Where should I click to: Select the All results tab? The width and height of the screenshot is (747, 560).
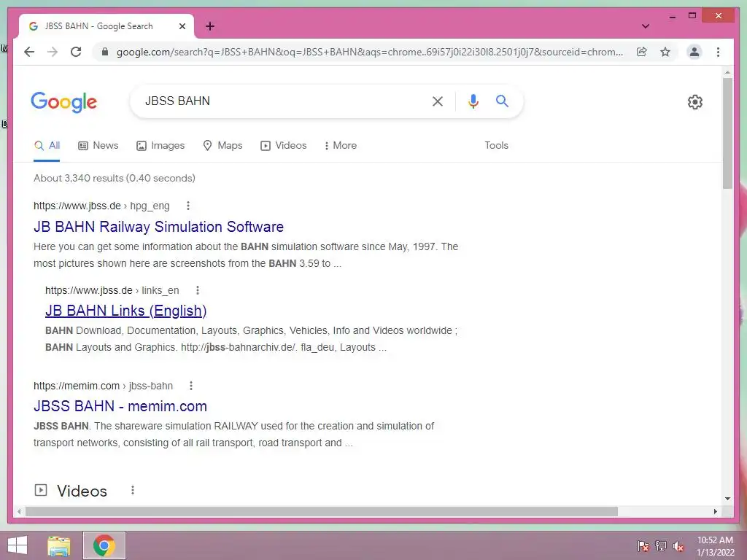pyautogui.click(x=47, y=146)
